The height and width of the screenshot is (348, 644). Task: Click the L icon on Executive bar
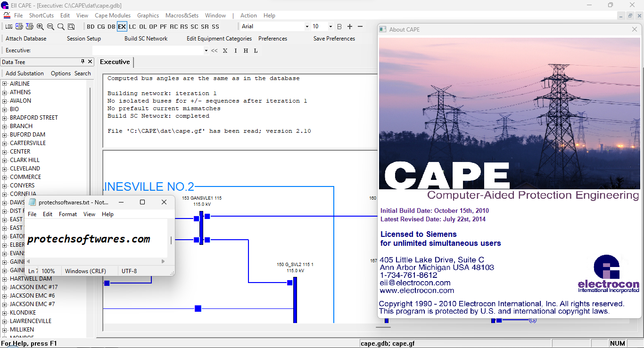point(256,50)
